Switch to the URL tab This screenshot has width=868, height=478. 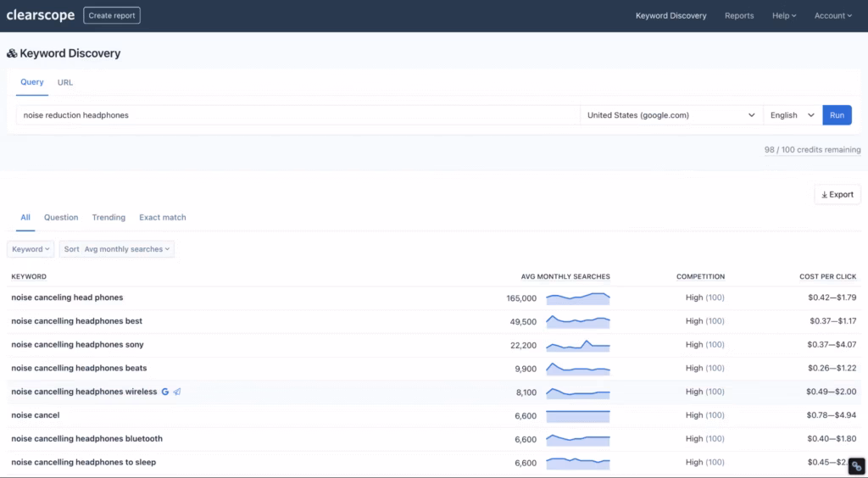coord(65,82)
